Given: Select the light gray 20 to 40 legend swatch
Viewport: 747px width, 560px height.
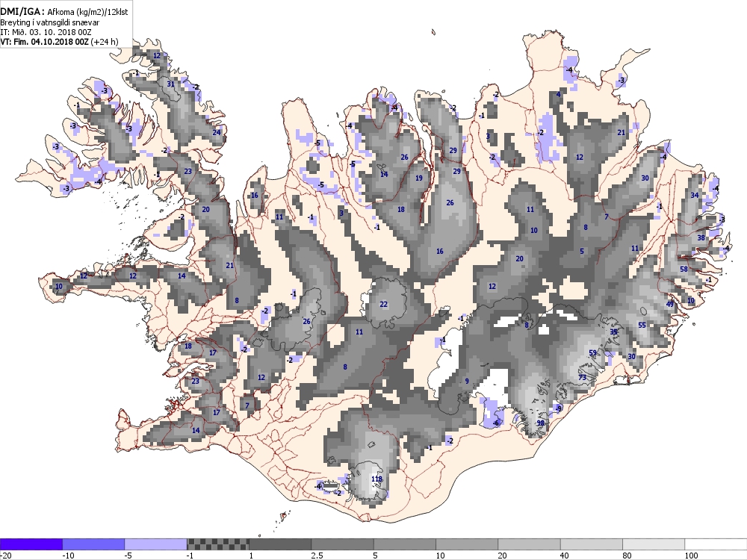Looking at the screenshot, I should click(x=530, y=544).
